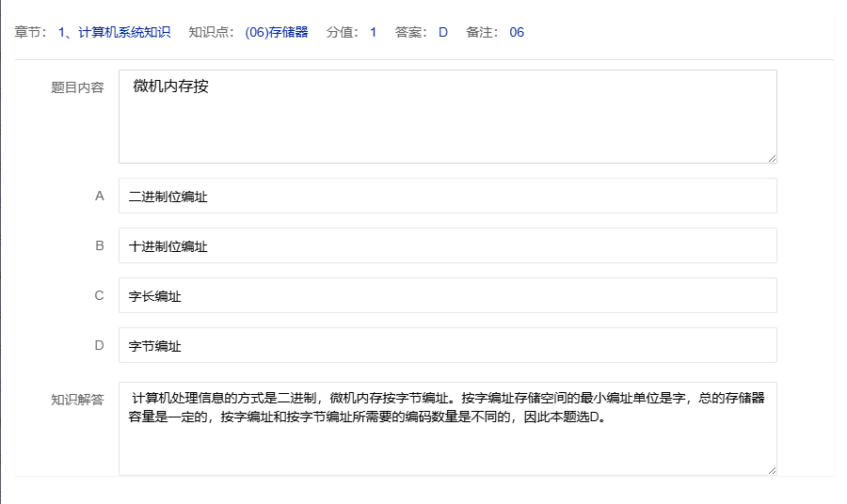The width and height of the screenshot is (847, 504).
Task: Click option D field 字节编址
Action: (x=447, y=346)
